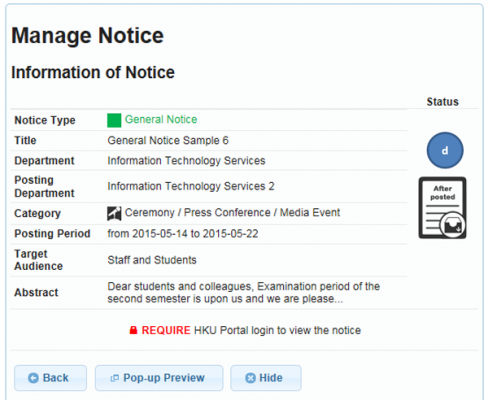Image resolution: width=488 pixels, height=400 pixels.
Task: Click the After posted archive icon
Action: pyautogui.click(x=442, y=208)
